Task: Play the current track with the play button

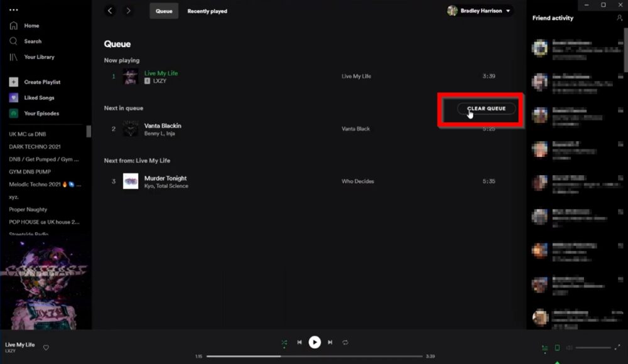Action: click(x=315, y=342)
